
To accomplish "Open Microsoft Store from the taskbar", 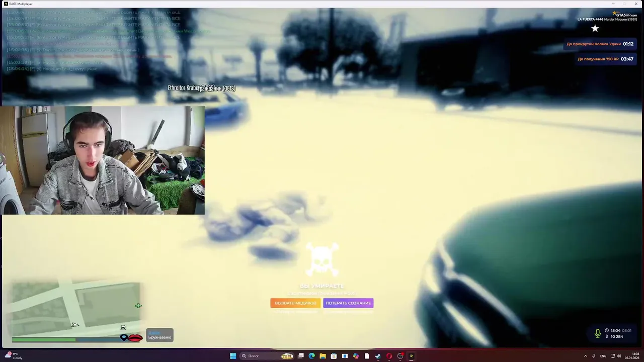I will tap(334, 356).
